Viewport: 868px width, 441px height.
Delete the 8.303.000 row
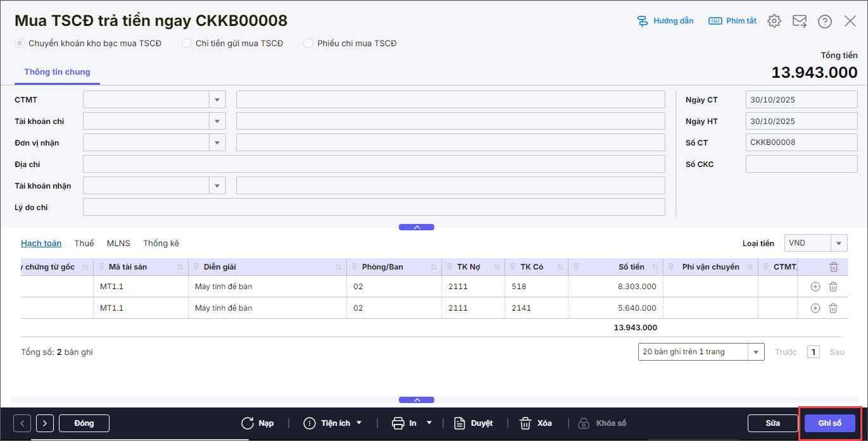tap(833, 287)
